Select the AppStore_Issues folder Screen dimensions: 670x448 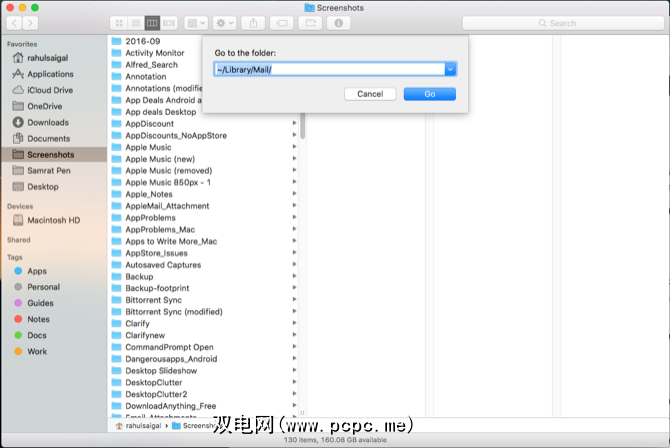pyautogui.click(x=156, y=253)
